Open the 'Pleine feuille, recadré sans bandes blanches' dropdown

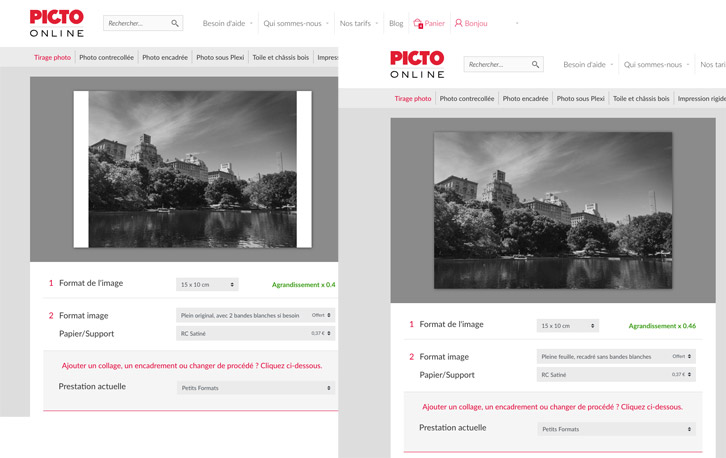coord(615,356)
